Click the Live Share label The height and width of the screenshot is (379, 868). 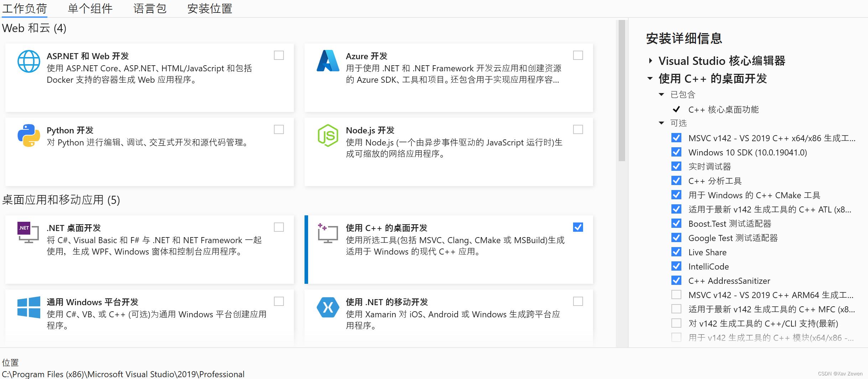(707, 252)
